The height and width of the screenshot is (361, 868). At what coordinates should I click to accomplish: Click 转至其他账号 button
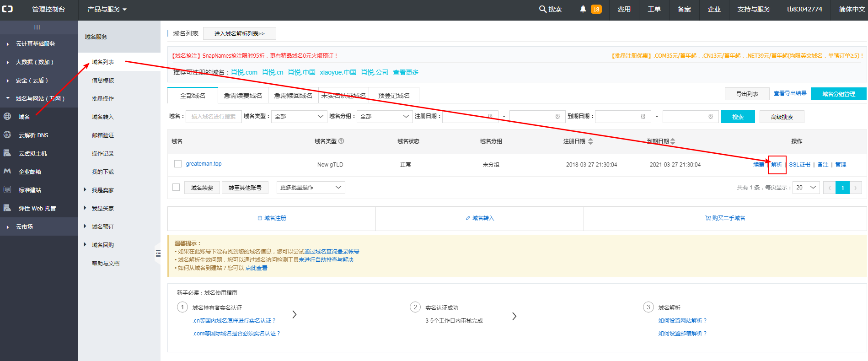coord(245,188)
